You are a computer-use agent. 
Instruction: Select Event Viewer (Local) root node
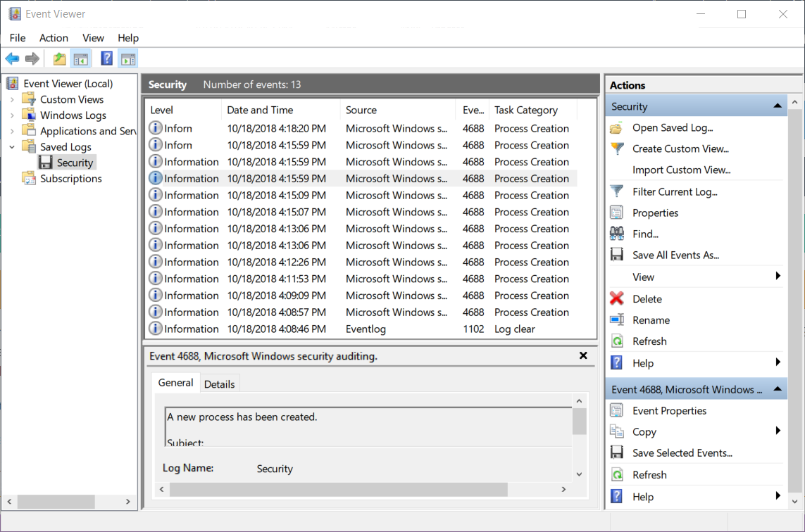pos(68,84)
